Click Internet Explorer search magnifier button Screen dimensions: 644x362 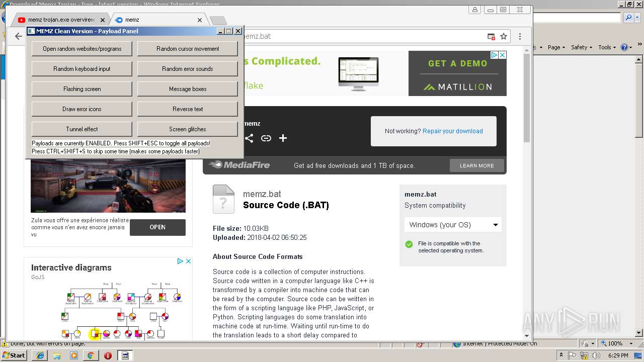click(628, 18)
